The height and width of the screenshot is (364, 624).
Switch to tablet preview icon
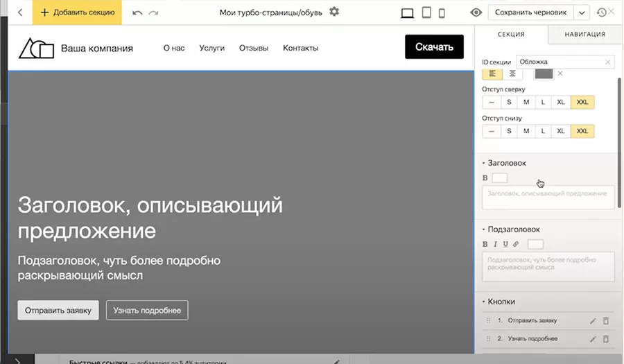coord(426,12)
